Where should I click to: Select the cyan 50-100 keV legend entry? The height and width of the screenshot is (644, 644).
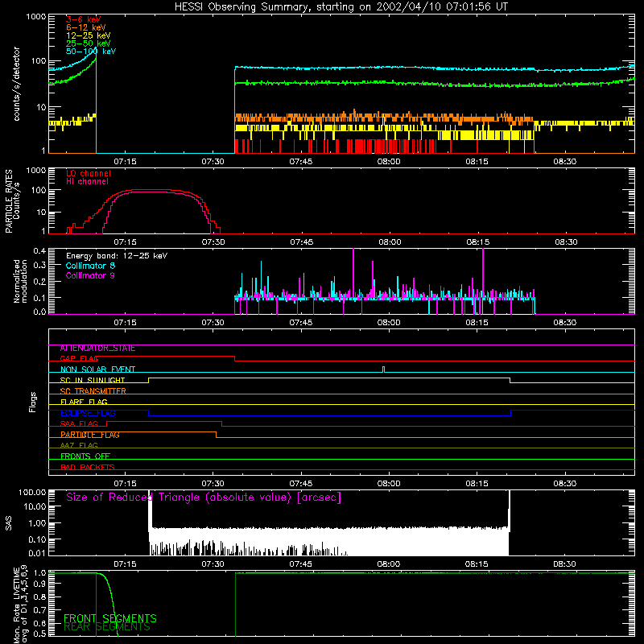click(x=91, y=52)
